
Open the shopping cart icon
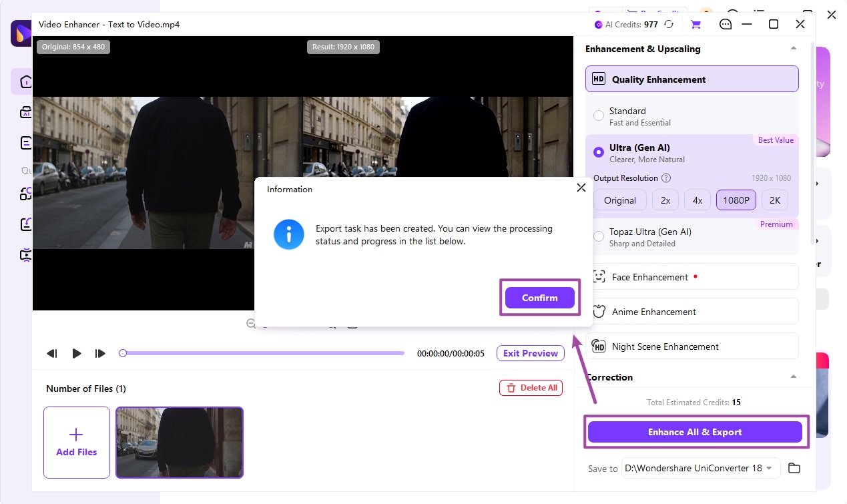(x=695, y=24)
